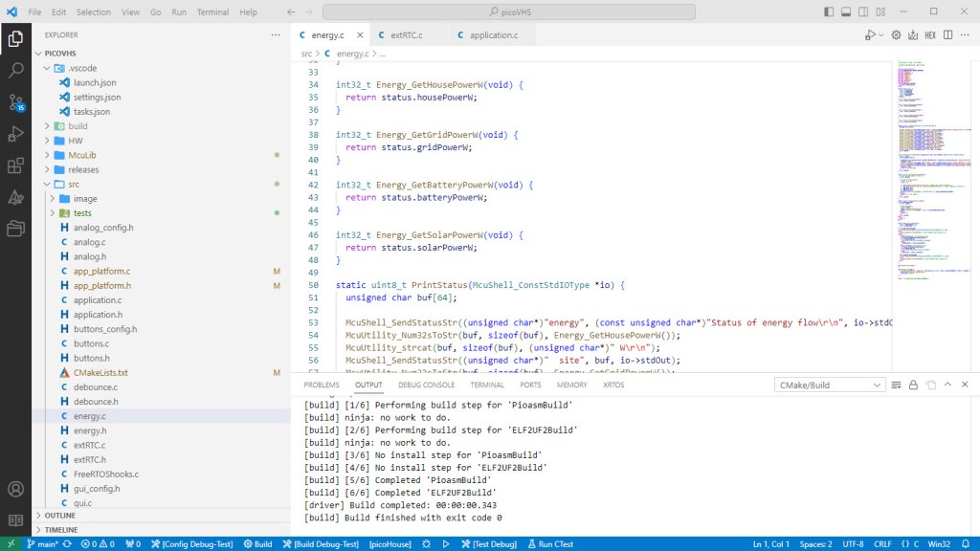Open CMakeLists.txt in file explorer
Viewport: 980px width, 551px height.
(x=100, y=372)
